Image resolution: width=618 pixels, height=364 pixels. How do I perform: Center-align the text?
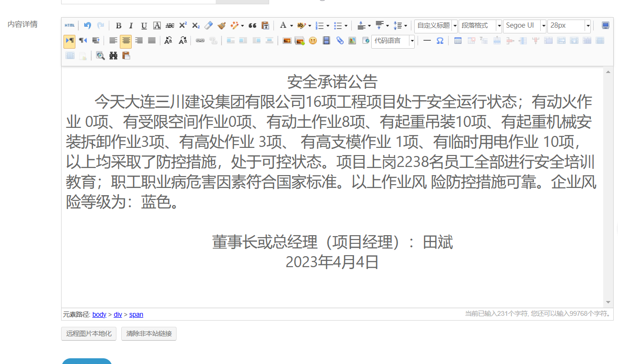click(x=126, y=41)
